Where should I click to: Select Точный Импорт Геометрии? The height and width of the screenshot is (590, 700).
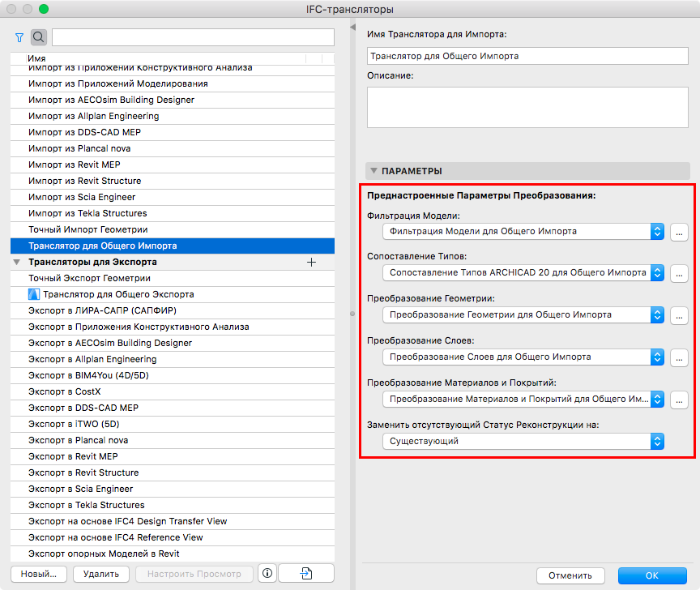coord(173,229)
